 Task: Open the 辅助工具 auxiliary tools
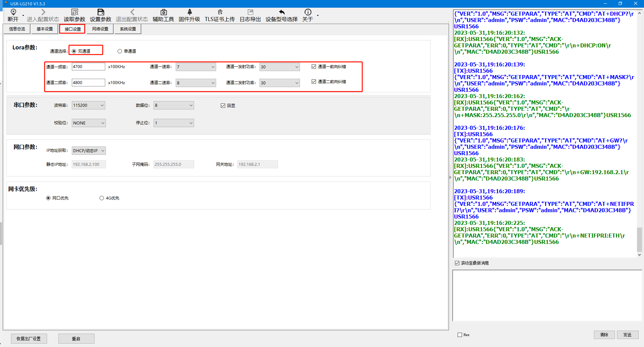[163, 12]
